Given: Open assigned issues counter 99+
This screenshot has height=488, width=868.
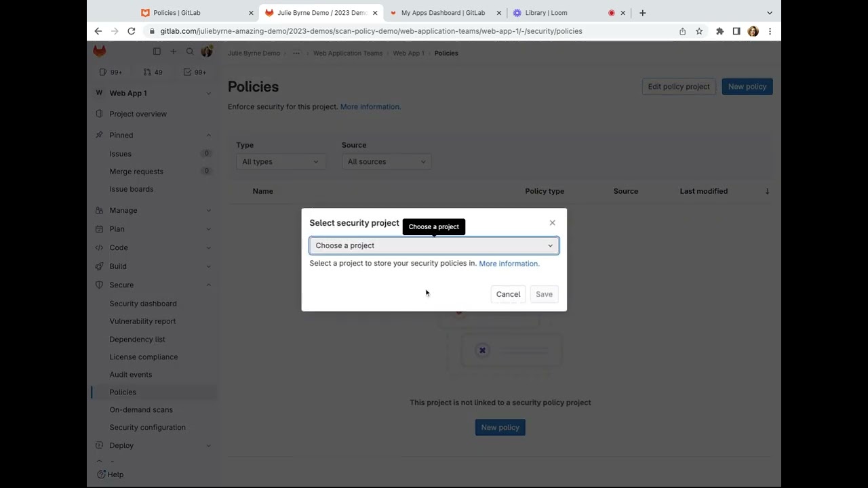Looking at the screenshot, I should [111, 72].
